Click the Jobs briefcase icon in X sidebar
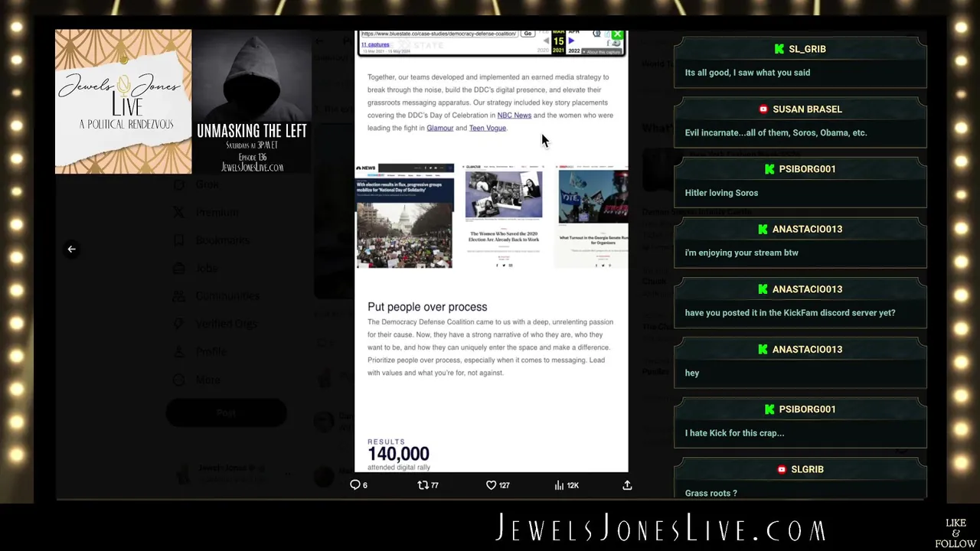980x551 pixels. coord(178,269)
